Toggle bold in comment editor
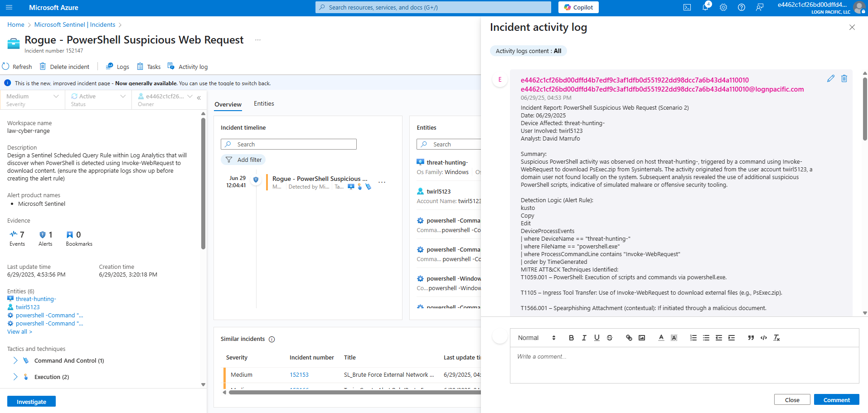Image resolution: width=868 pixels, height=413 pixels. [571, 338]
